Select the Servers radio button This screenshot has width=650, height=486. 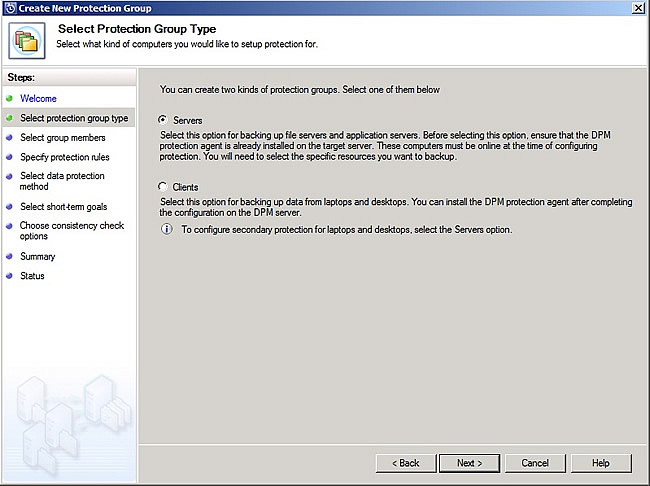[163, 120]
